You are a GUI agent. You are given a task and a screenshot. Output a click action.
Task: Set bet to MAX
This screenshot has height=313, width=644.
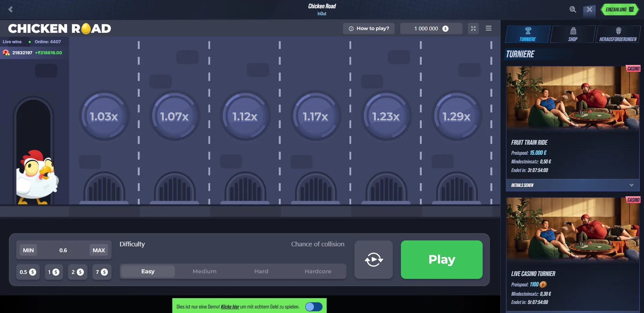98,250
